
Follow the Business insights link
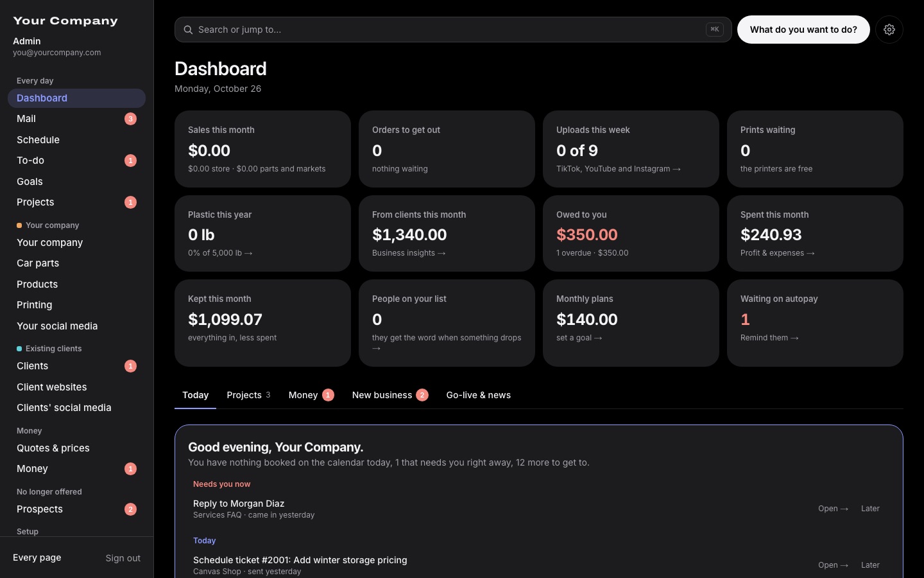409,253
